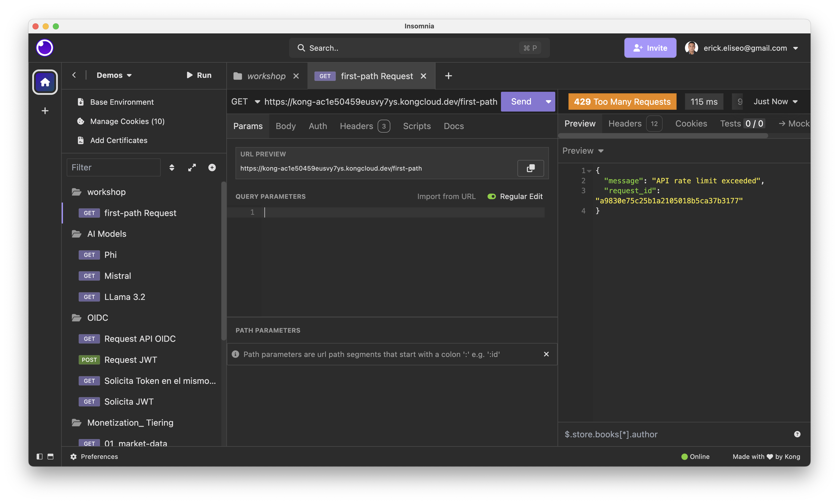Click Import from URL link

pyautogui.click(x=446, y=196)
